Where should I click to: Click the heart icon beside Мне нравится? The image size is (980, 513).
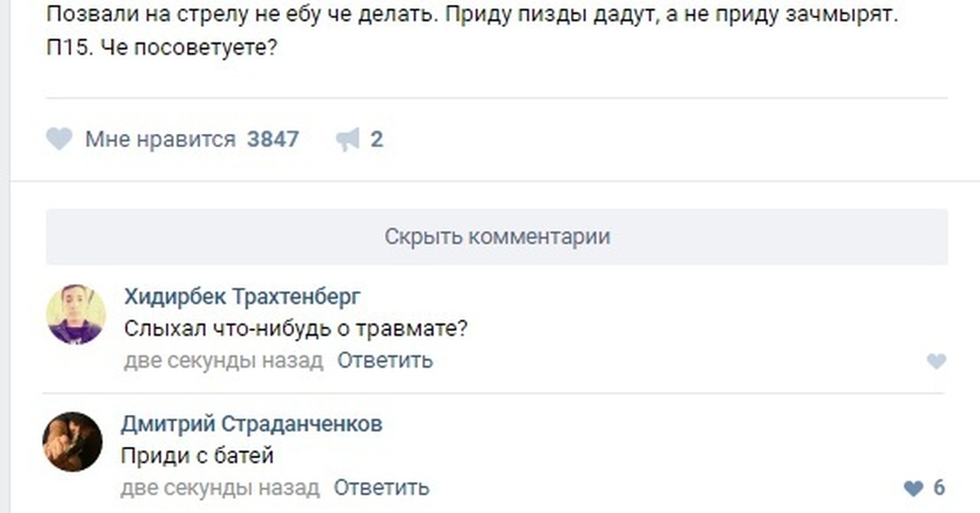tap(59, 140)
